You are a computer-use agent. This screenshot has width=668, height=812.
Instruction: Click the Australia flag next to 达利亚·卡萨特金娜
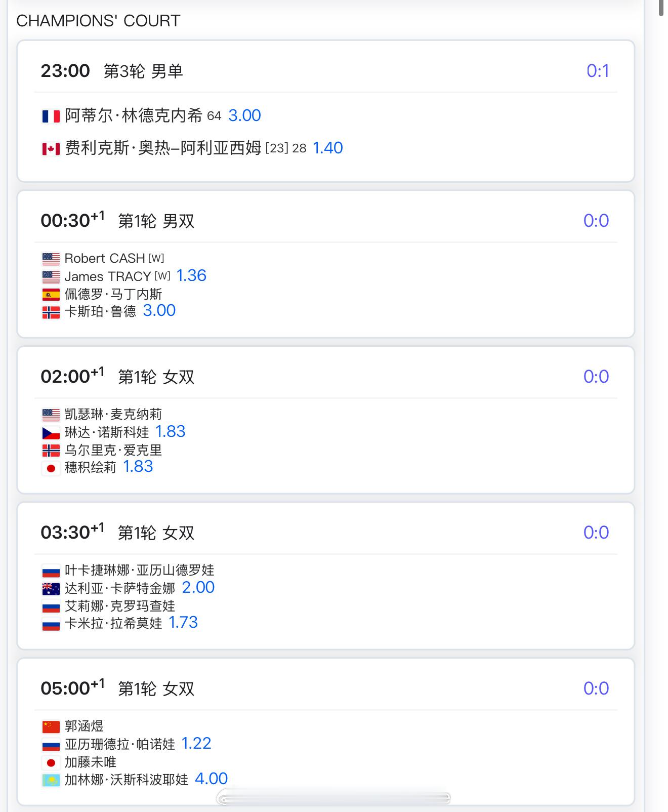click(x=51, y=589)
